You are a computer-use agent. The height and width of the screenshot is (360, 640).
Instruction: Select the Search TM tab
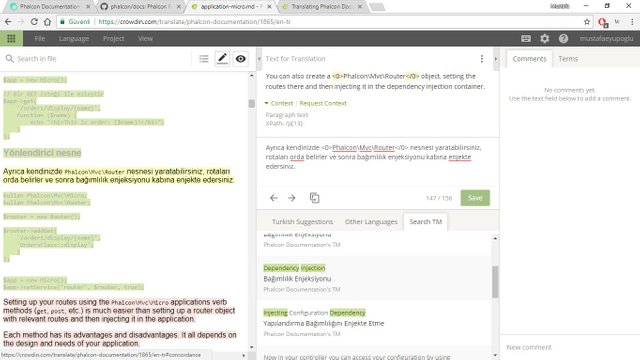[x=425, y=222]
